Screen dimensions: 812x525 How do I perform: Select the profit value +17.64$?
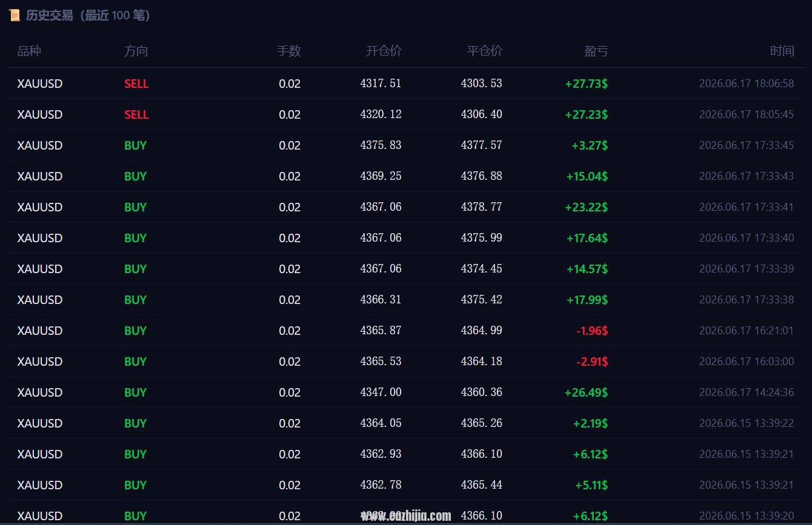tap(587, 238)
